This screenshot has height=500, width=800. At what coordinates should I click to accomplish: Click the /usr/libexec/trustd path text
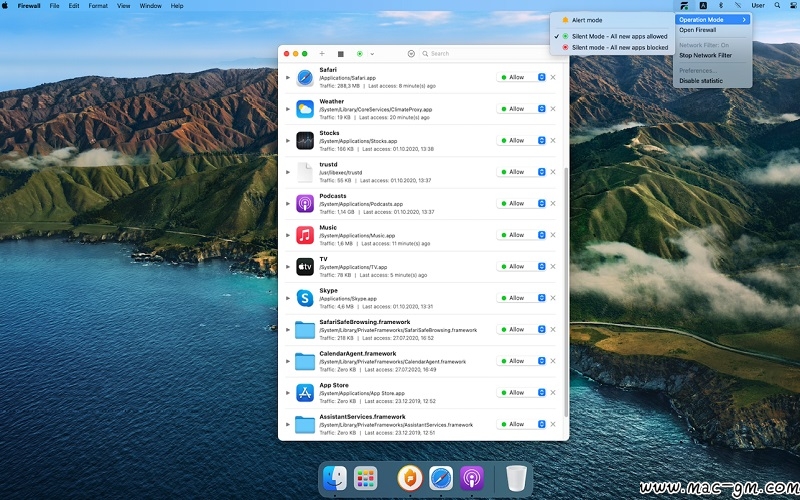tap(341, 172)
